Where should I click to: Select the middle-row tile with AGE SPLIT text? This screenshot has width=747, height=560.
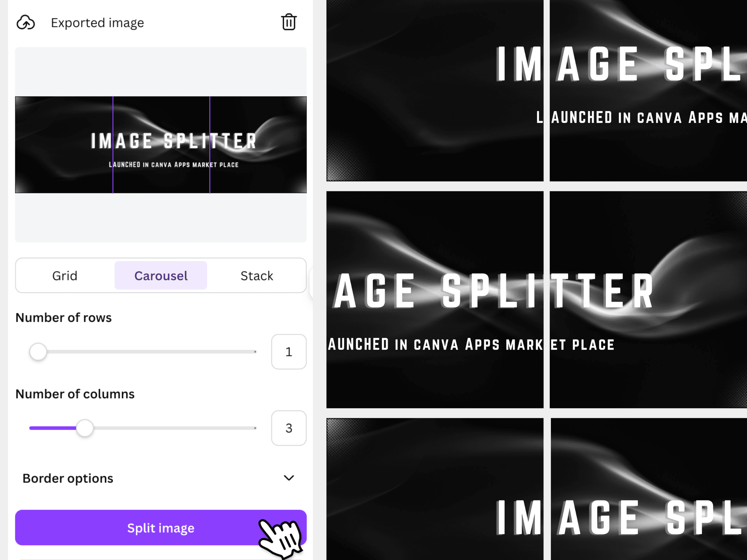click(435, 300)
